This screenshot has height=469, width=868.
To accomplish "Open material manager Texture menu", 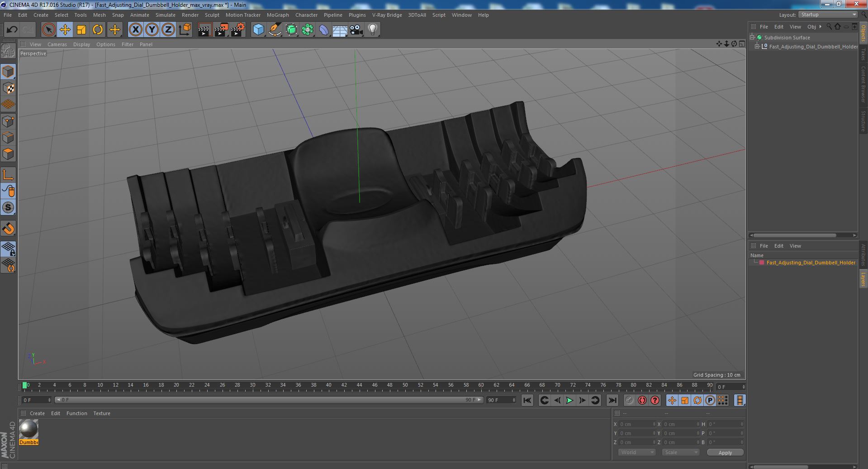I will pos(102,413).
